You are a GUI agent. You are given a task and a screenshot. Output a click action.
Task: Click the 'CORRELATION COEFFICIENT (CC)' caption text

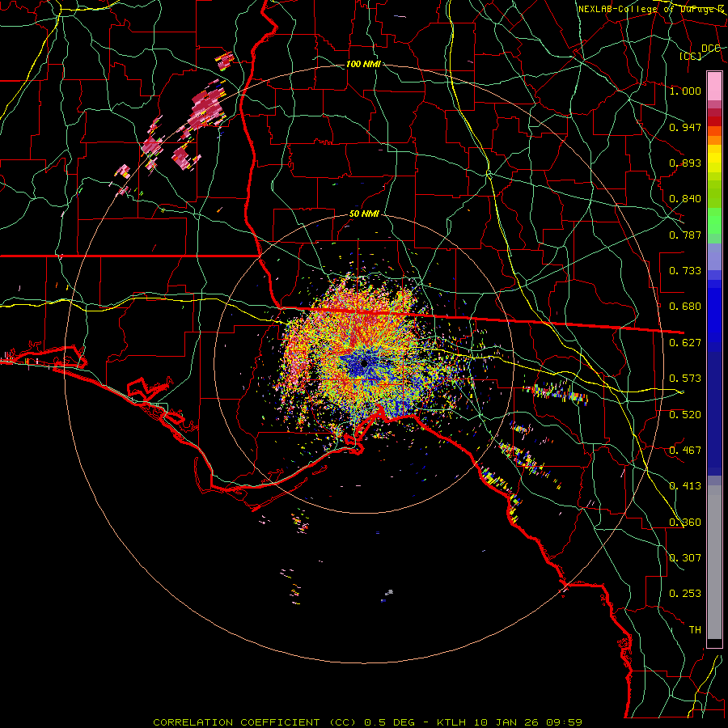255,722
